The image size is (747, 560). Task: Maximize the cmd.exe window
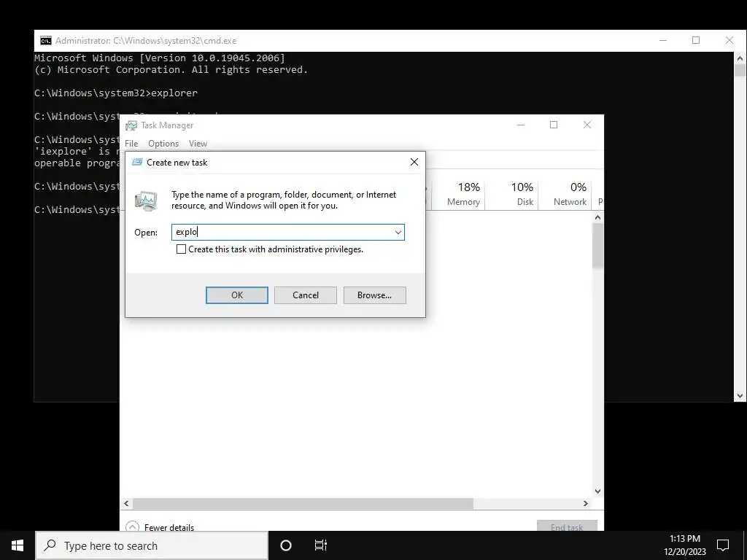696,41
